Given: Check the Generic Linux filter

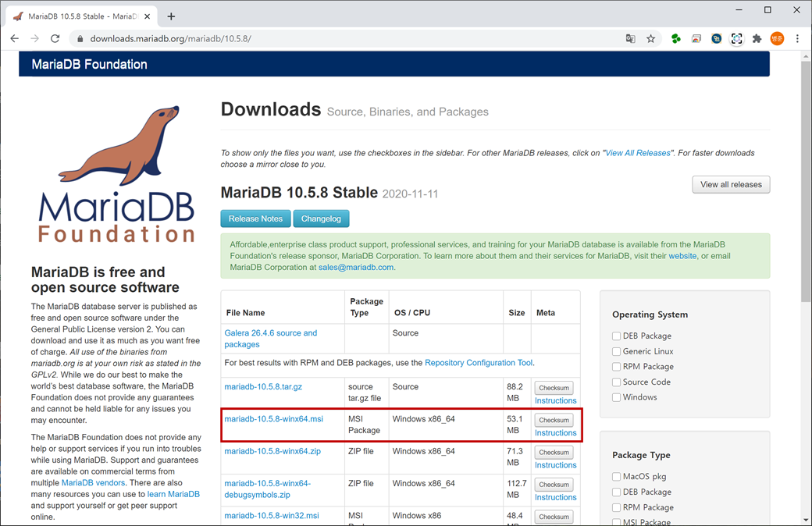Looking at the screenshot, I should pos(616,351).
